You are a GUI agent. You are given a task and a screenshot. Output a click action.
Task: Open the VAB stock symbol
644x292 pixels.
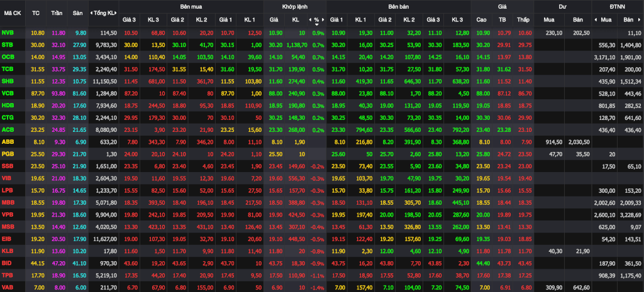pos(8,288)
